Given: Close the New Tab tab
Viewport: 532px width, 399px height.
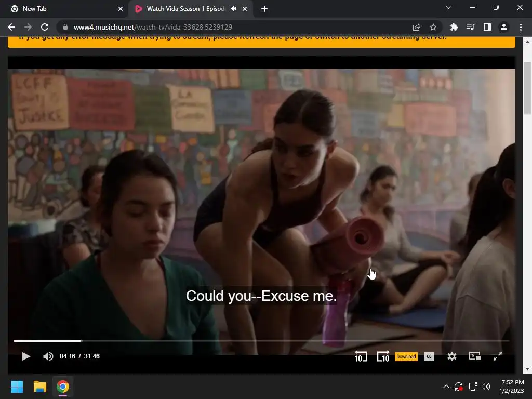Looking at the screenshot, I should [121, 9].
